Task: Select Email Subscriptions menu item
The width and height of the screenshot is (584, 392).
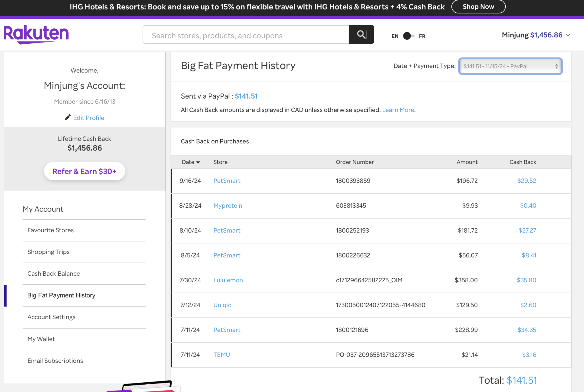Action: (55, 361)
